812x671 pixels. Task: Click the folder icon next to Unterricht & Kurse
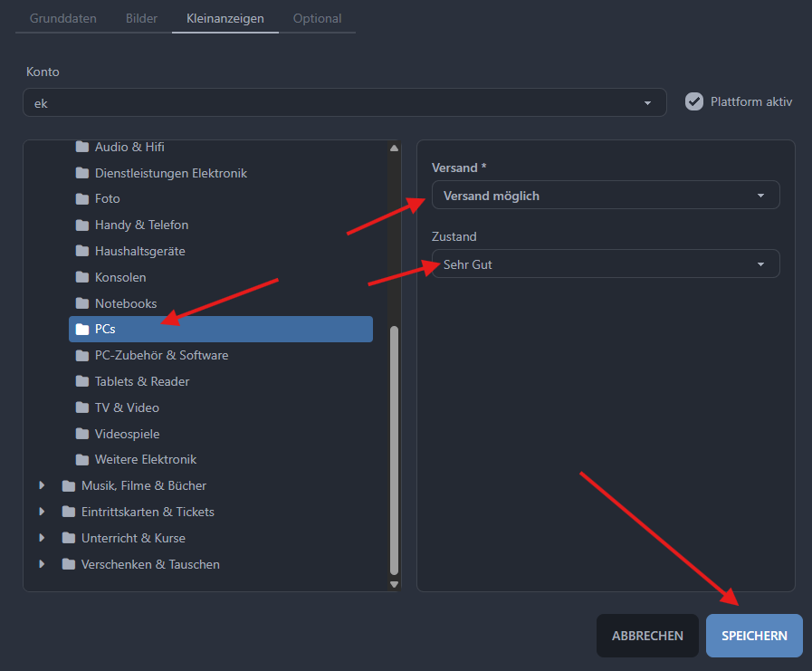(x=69, y=538)
